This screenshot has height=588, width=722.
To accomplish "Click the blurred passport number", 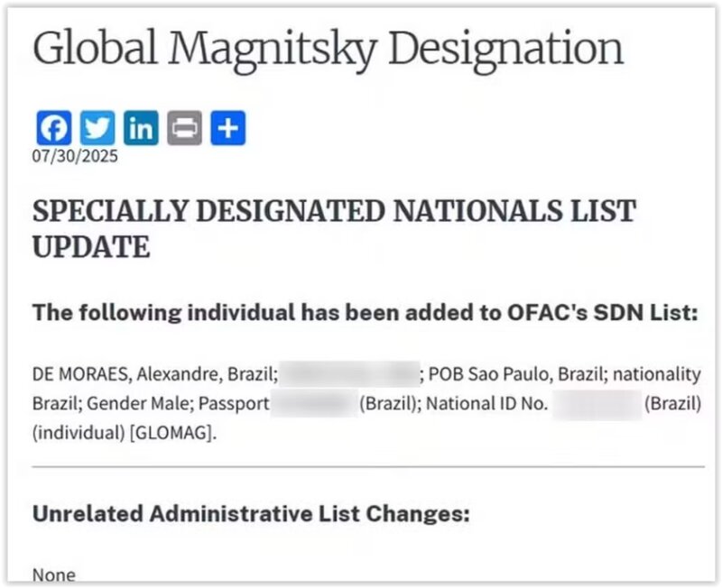I will (x=313, y=403).
